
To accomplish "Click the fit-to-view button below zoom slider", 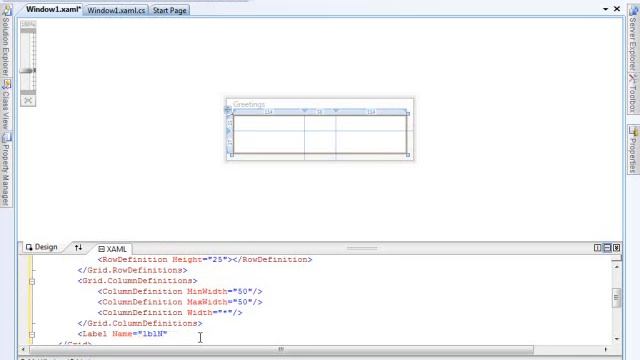I will pos(28,100).
